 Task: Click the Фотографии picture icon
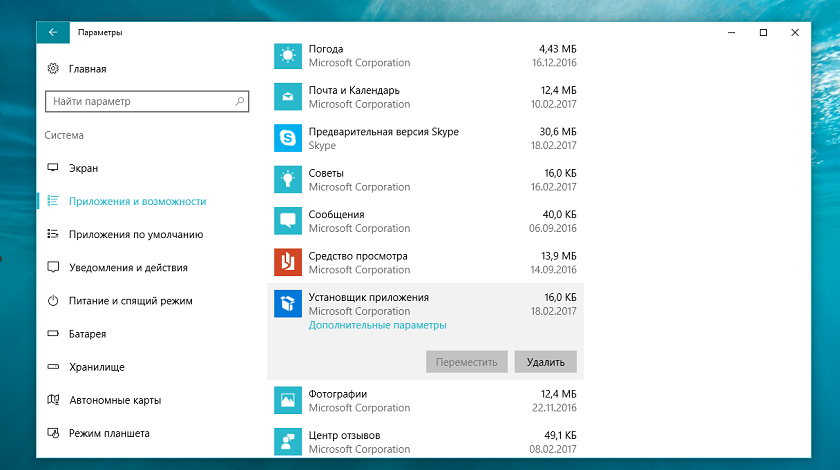tap(288, 400)
